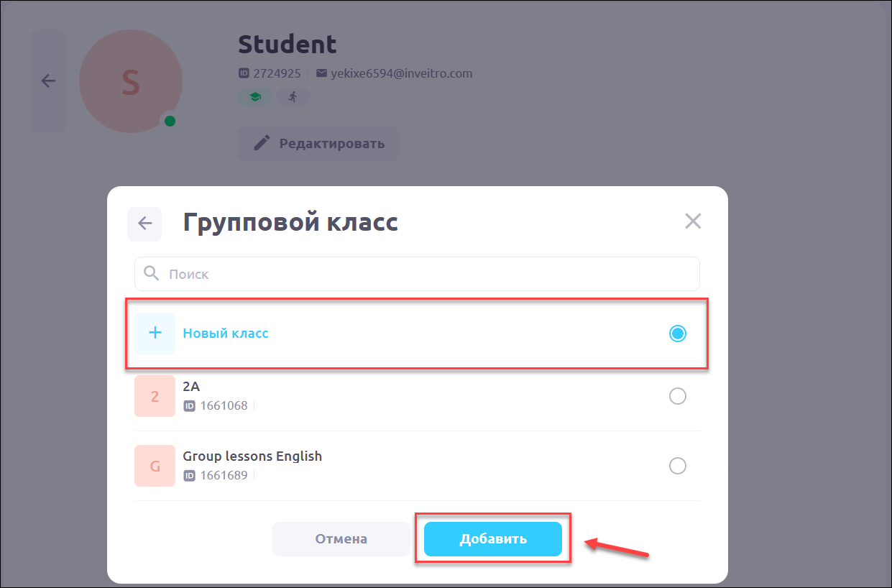
Task: Click the 2A class avatar
Action: (x=155, y=396)
